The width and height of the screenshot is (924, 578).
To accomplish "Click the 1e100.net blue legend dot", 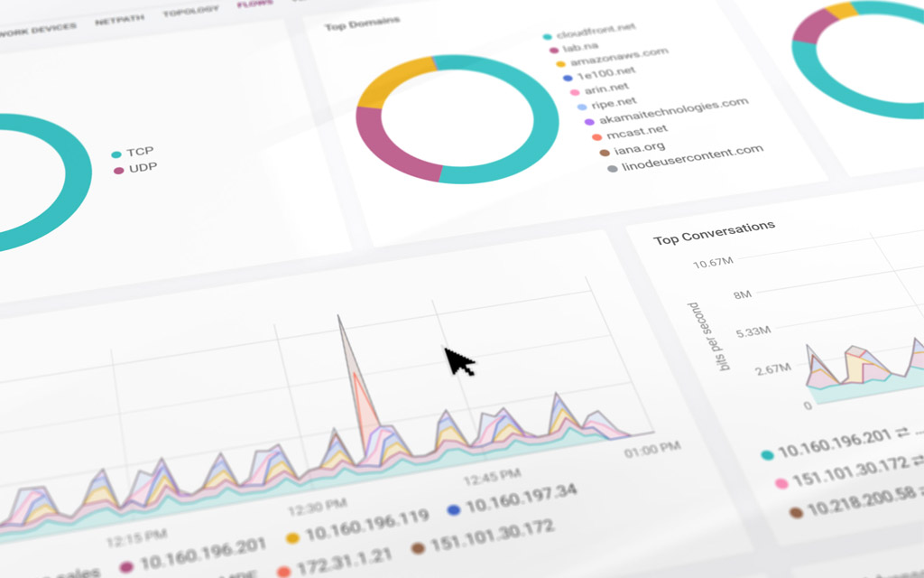I will point(568,78).
